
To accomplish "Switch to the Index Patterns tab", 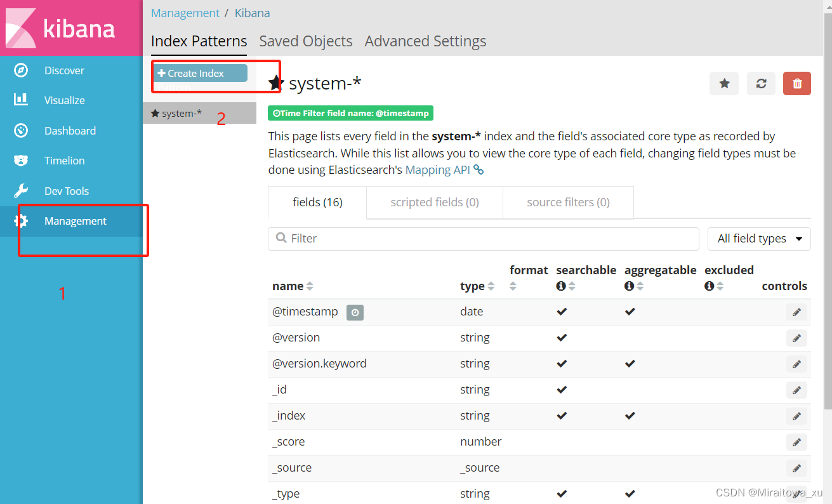I will point(199,41).
